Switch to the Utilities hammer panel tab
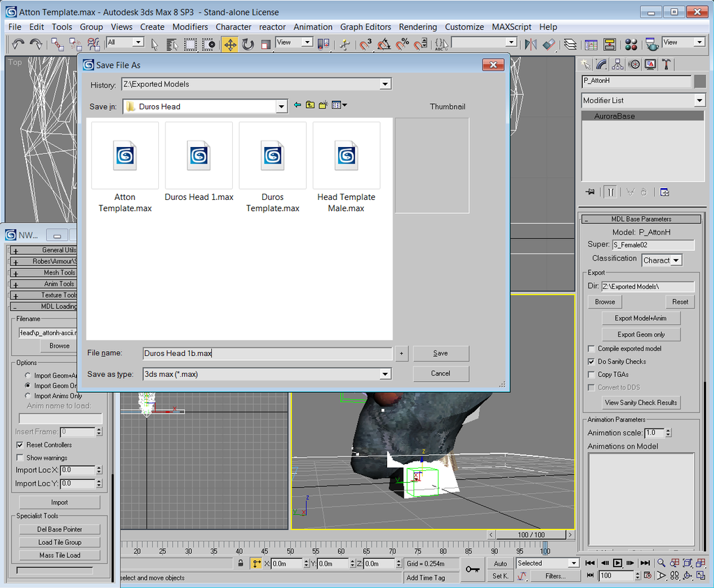This screenshot has height=588, width=714. tap(666, 65)
